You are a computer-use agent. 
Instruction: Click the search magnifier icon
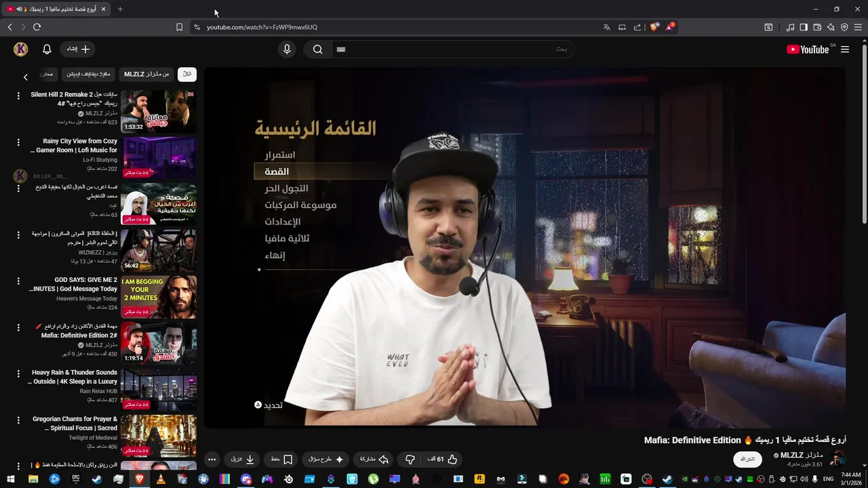pos(317,49)
